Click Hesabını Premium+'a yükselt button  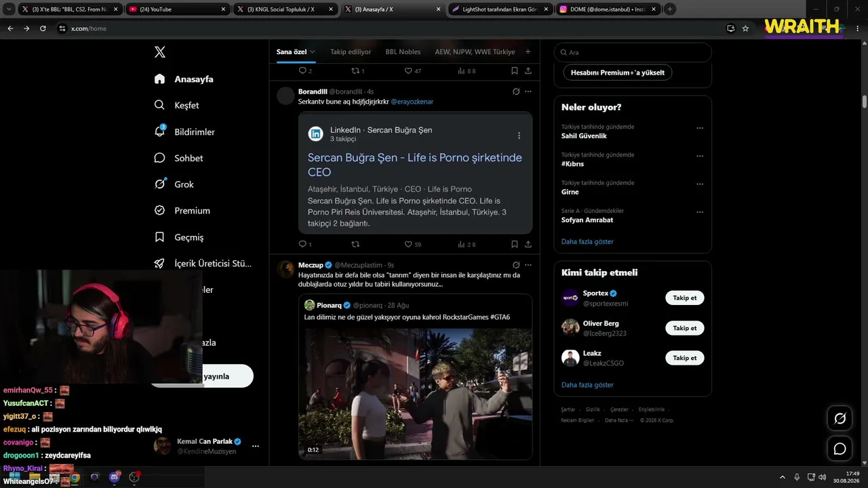pyautogui.click(x=618, y=73)
